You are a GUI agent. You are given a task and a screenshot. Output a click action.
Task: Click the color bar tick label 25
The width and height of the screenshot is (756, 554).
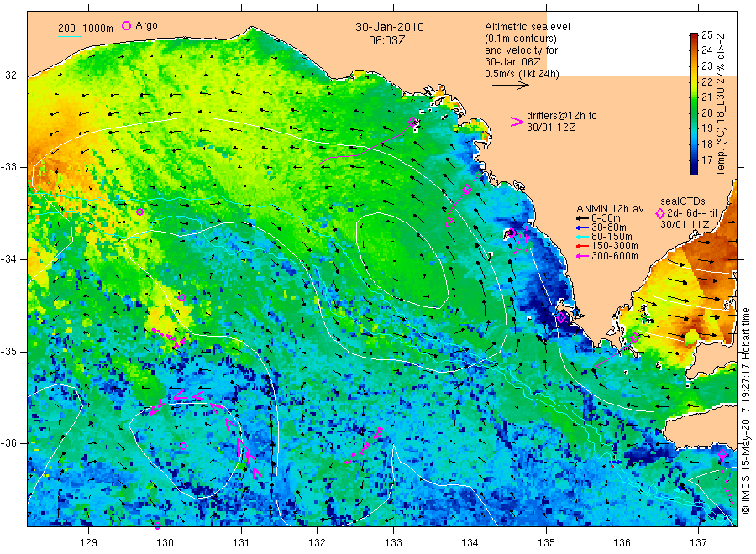[x=706, y=34]
